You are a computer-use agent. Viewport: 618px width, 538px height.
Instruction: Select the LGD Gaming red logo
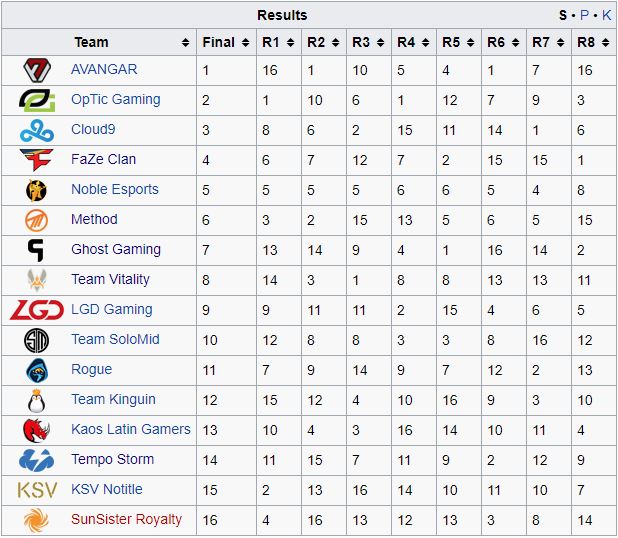pyautogui.click(x=37, y=310)
